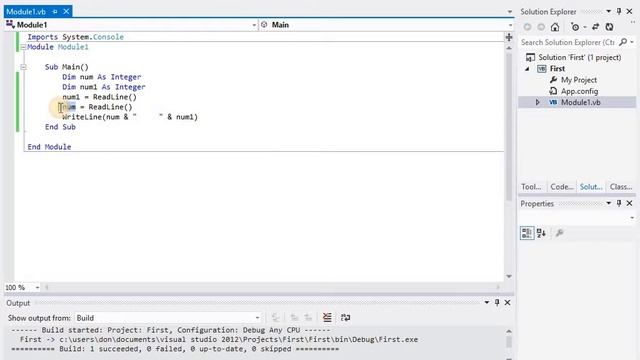640x360 pixels.
Task: Click Forward navigation button in Solution Explorer
Action: click(541, 27)
